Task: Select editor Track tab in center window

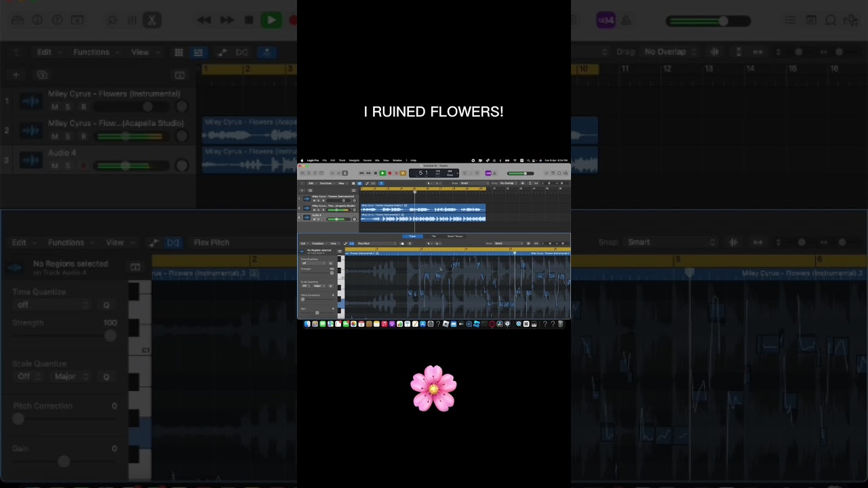Action: tap(412, 236)
